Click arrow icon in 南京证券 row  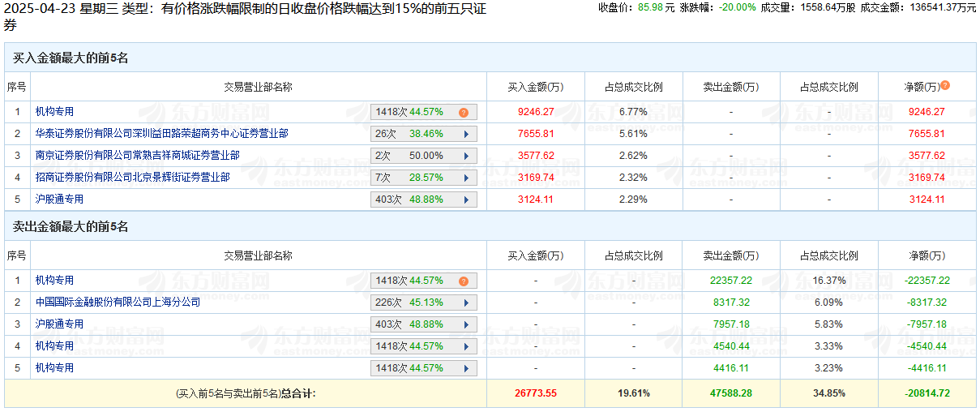466,156
